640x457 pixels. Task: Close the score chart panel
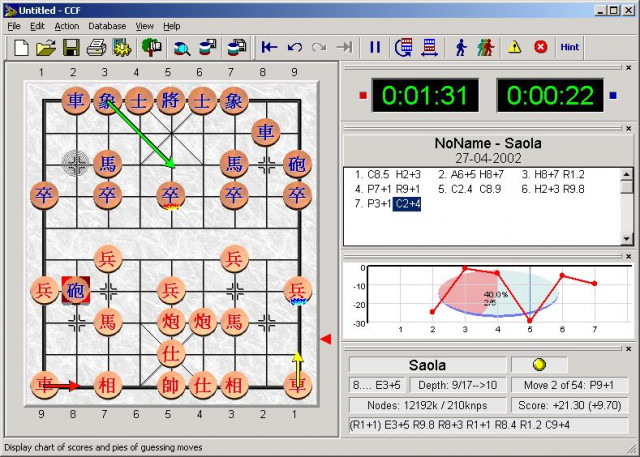(629, 256)
